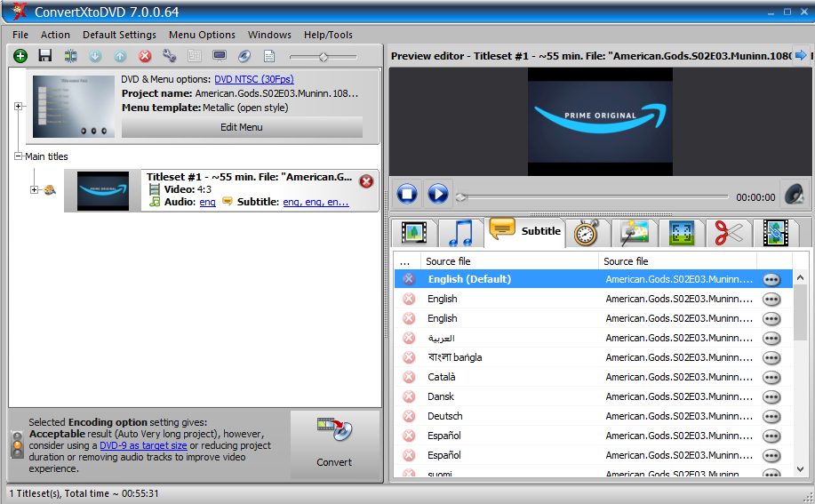Open the Cut tab (red scissors)
Image resolution: width=815 pixels, height=504 pixels.
pyautogui.click(x=729, y=233)
